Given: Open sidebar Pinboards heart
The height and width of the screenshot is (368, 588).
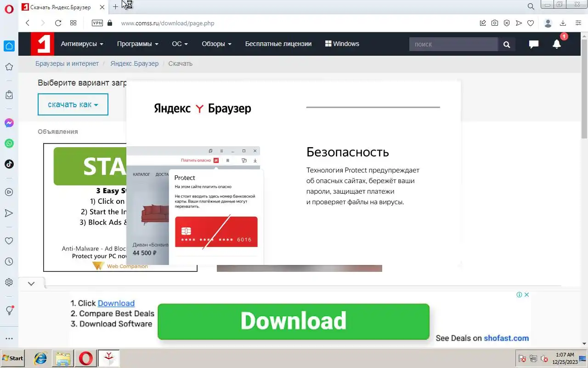Looking at the screenshot, I should coord(9,241).
